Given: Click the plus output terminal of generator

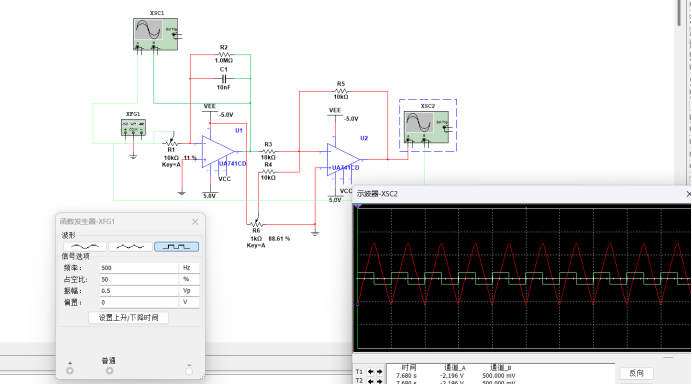Looking at the screenshot, I should pyautogui.click(x=70, y=371).
